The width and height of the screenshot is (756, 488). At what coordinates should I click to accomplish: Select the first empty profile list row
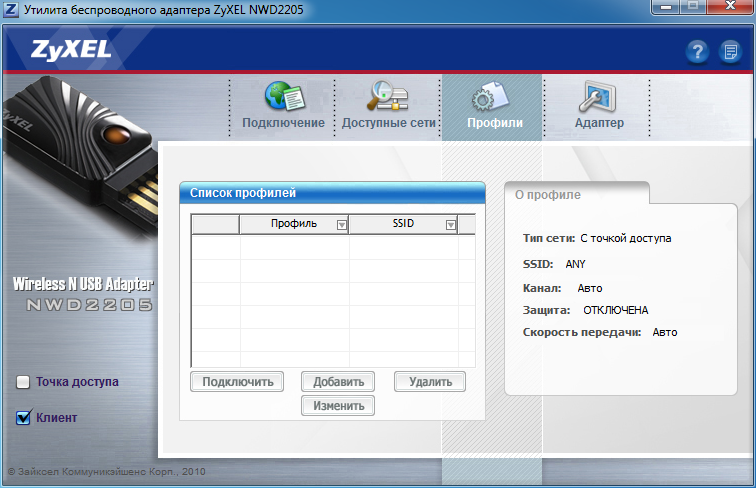pyautogui.click(x=333, y=247)
